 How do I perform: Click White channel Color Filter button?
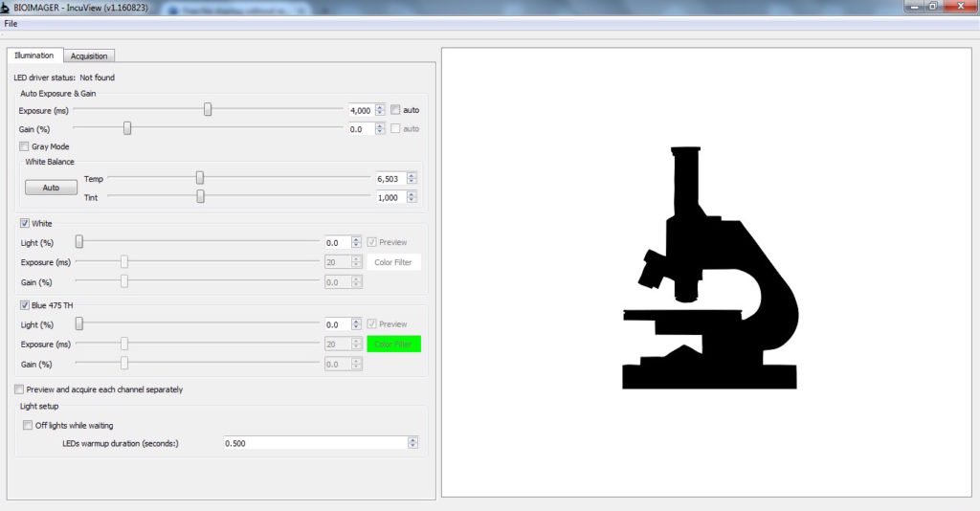click(x=393, y=262)
